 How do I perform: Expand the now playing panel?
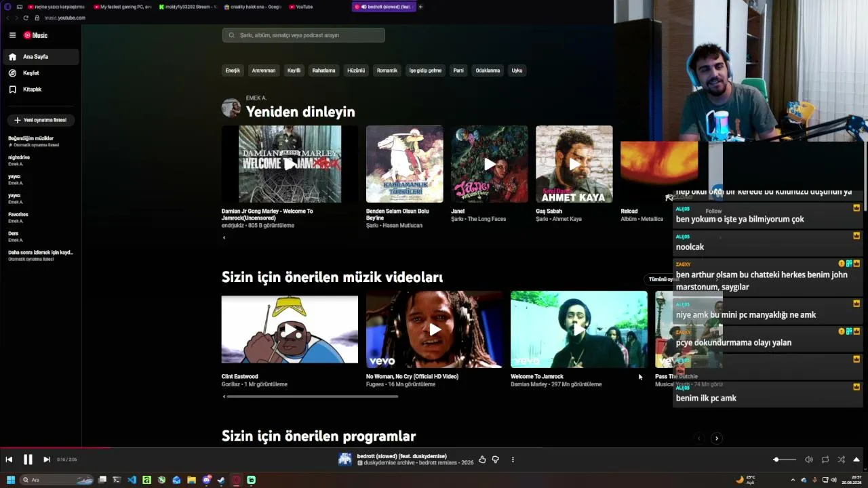tap(856, 460)
